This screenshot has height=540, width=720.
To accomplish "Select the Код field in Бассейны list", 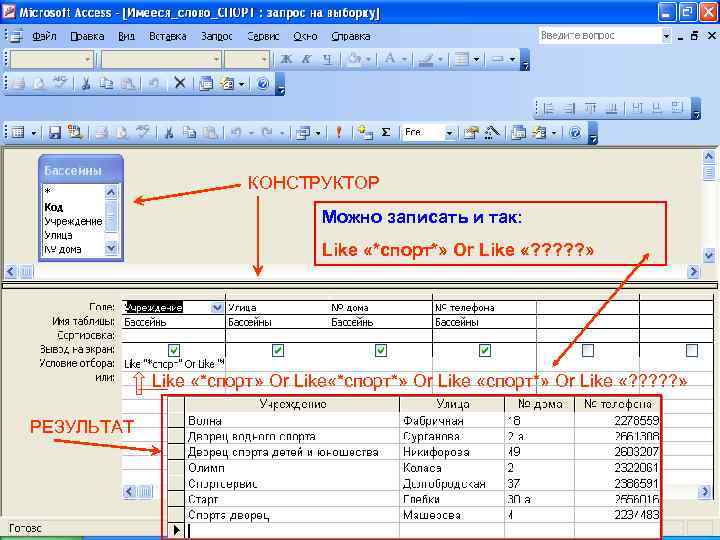I will [54, 207].
